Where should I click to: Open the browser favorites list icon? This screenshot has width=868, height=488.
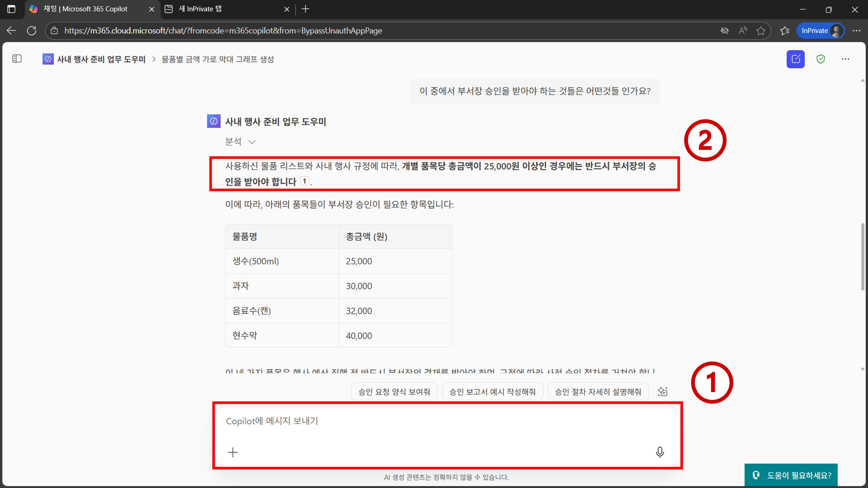(x=784, y=31)
